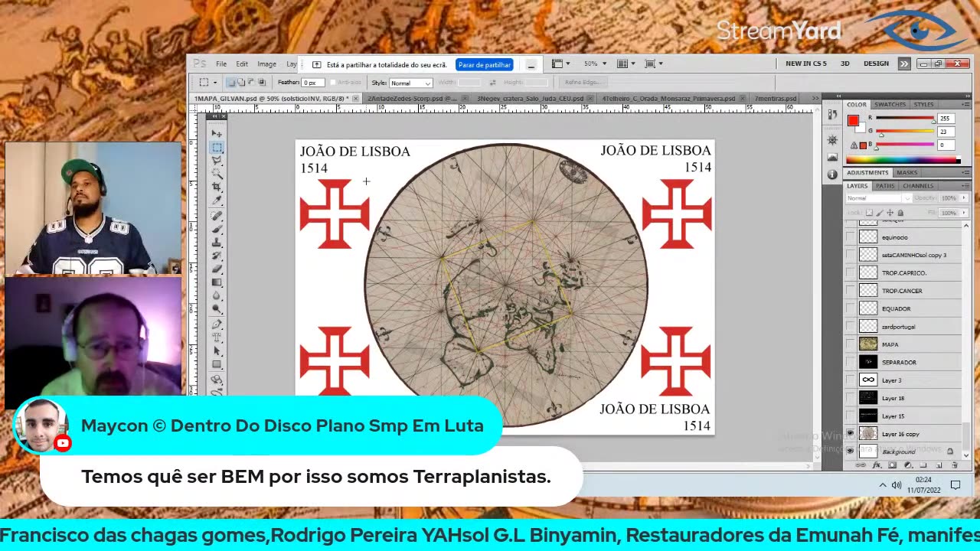Viewport: 980px width, 551px height.
Task: Open the Color panel options menu
Action: (x=965, y=104)
